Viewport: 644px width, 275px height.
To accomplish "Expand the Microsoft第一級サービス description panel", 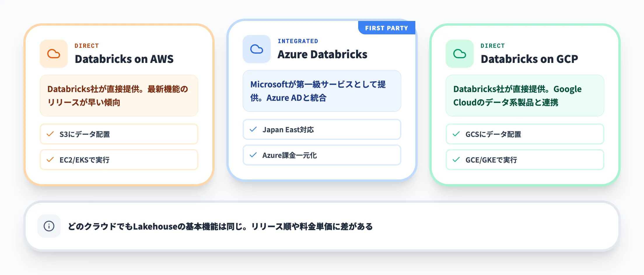I will tap(322, 91).
